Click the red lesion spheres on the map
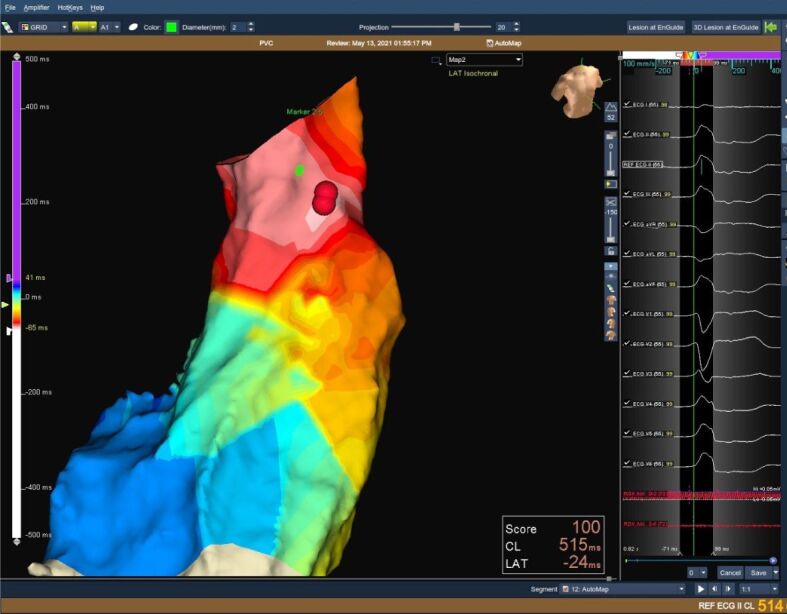787x614 pixels. (325, 198)
